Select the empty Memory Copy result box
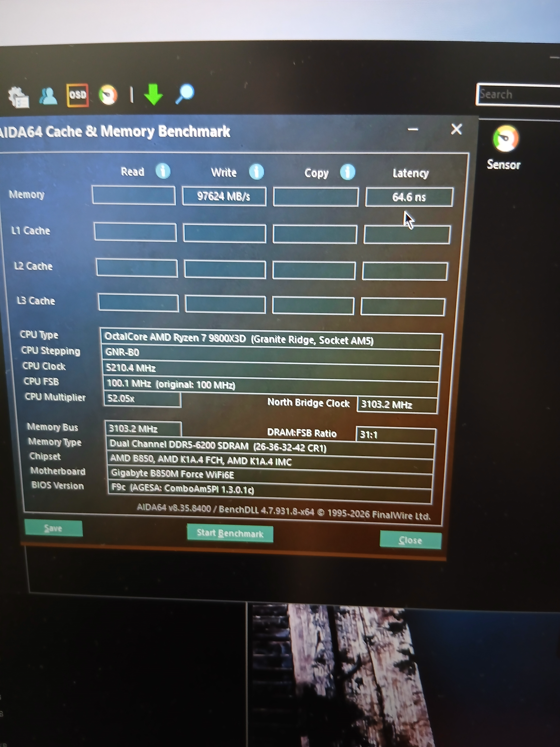The width and height of the screenshot is (560, 747). pyautogui.click(x=316, y=197)
